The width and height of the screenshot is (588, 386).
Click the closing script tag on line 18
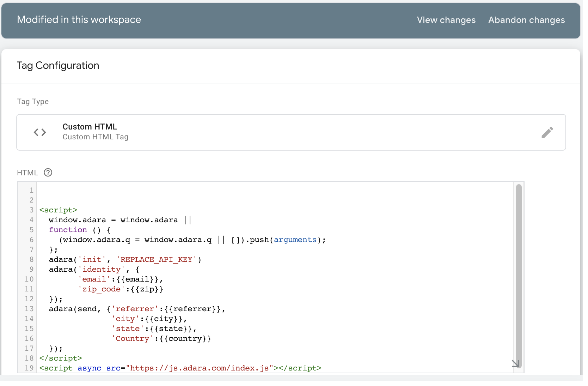pyautogui.click(x=61, y=358)
